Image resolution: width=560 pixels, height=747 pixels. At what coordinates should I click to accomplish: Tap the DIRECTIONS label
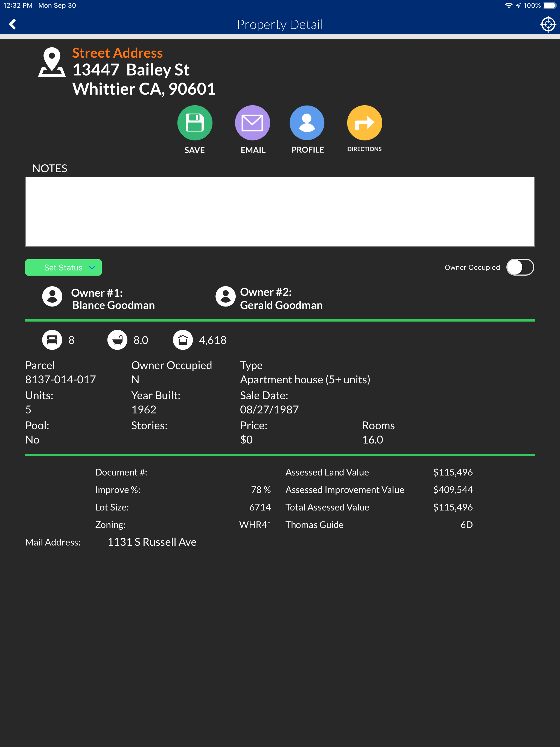[364, 149]
